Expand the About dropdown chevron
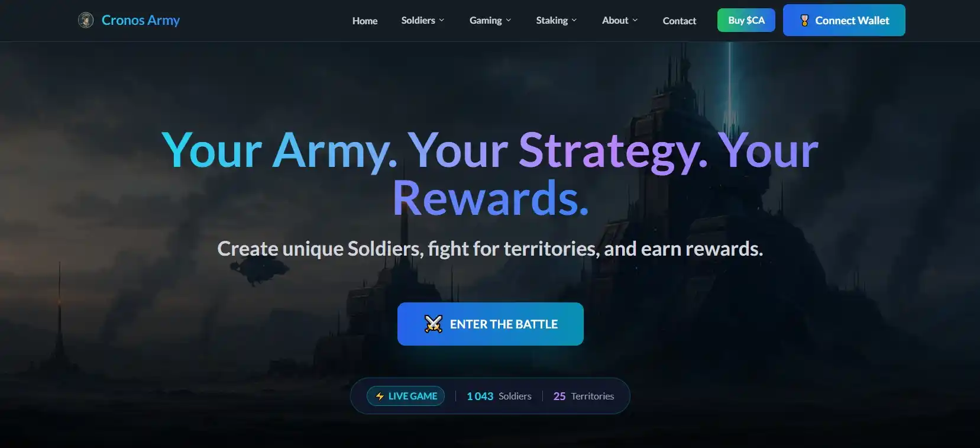This screenshot has width=980, height=448. click(635, 20)
